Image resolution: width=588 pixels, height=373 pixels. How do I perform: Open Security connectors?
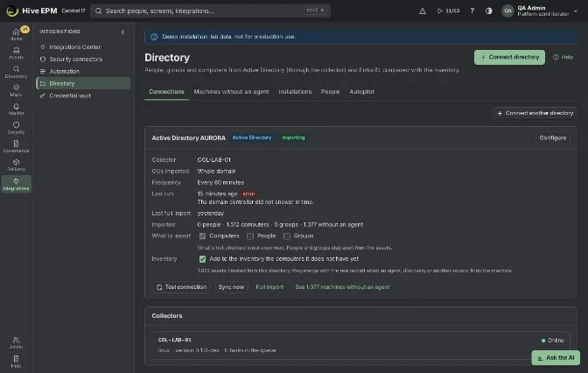pos(83,59)
